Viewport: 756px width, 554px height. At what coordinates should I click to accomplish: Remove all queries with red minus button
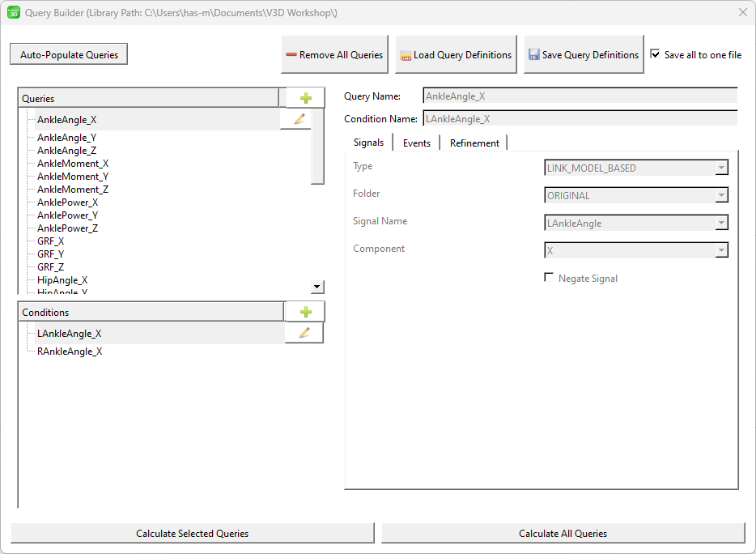[x=334, y=55]
